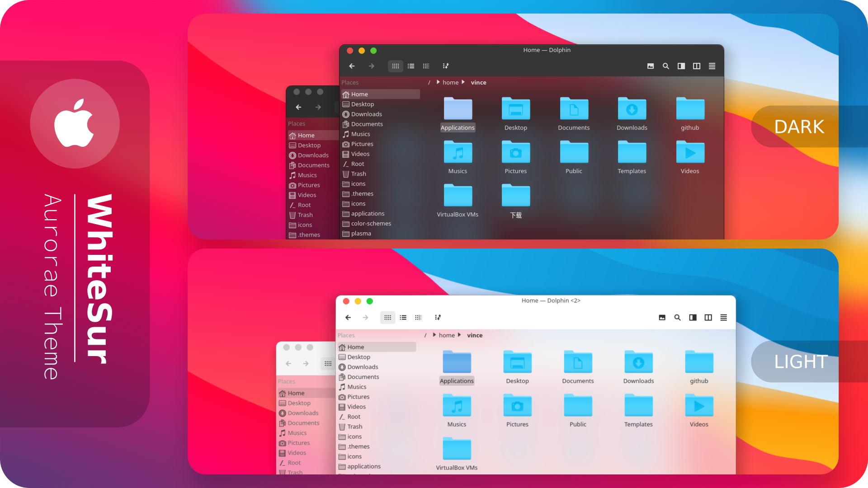Screen dimensions: 868x488
Task: Select Templates folder in light Dolphin
Action: (x=638, y=411)
